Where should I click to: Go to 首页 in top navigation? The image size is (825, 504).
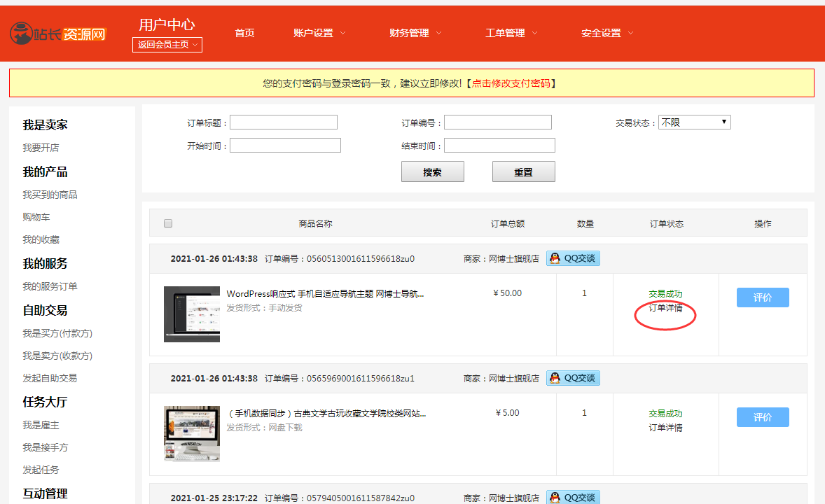click(244, 33)
